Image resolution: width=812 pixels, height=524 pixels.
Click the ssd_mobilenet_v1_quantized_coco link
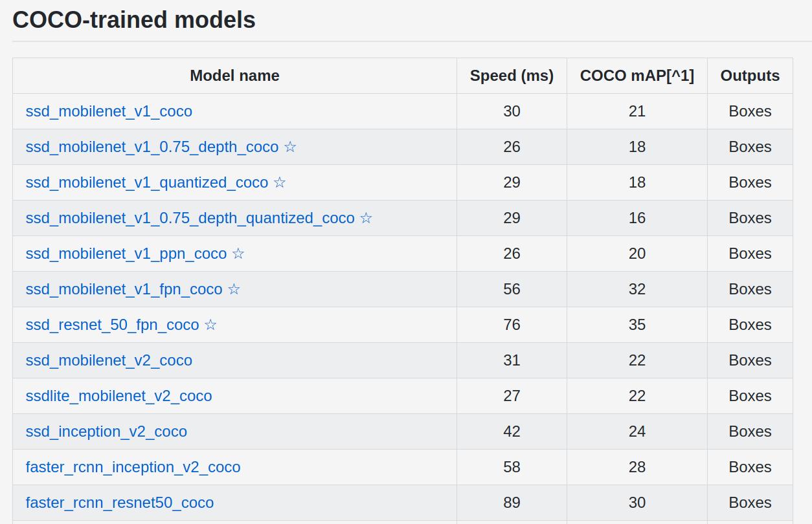pos(146,182)
